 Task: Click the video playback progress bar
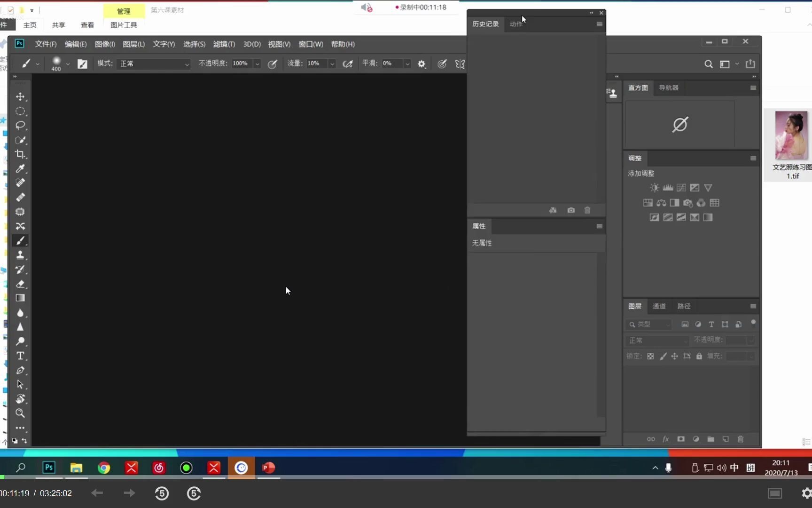point(406,477)
